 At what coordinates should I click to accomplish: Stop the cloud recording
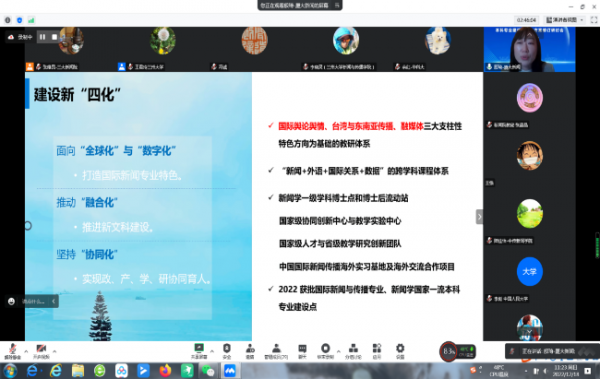54,37
